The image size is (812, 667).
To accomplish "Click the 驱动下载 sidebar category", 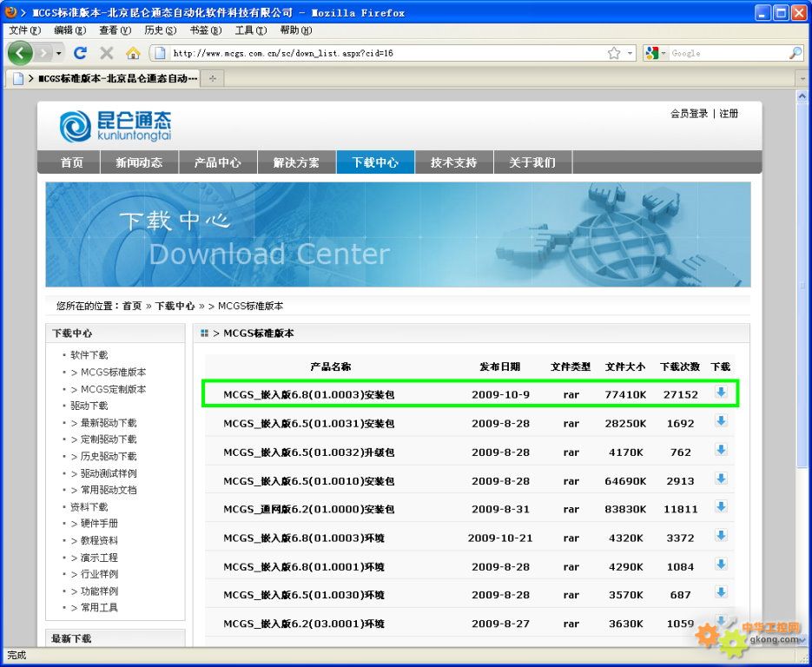I will point(89,406).
